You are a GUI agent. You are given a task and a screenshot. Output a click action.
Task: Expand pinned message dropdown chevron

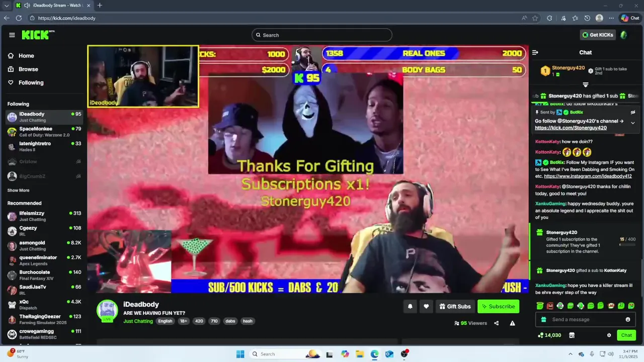(x=633, y=123)
